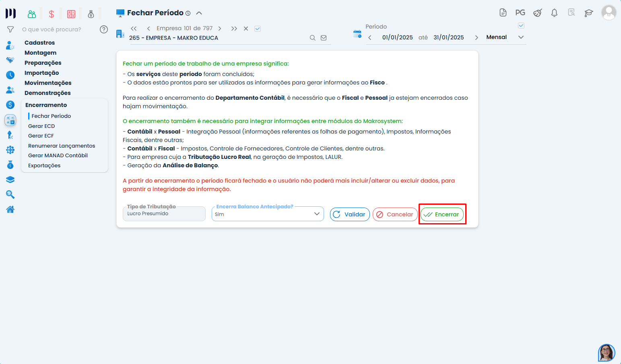Open the user profile avatar
Screen dimensions: 621x364
(x=609, y=12)
